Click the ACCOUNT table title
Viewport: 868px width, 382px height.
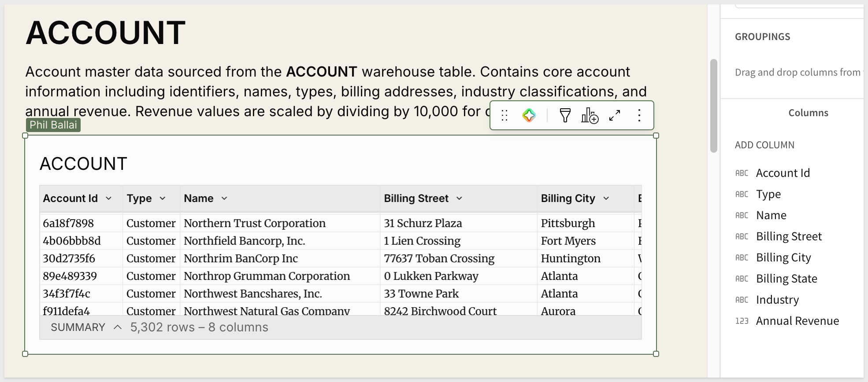[83, 164]
